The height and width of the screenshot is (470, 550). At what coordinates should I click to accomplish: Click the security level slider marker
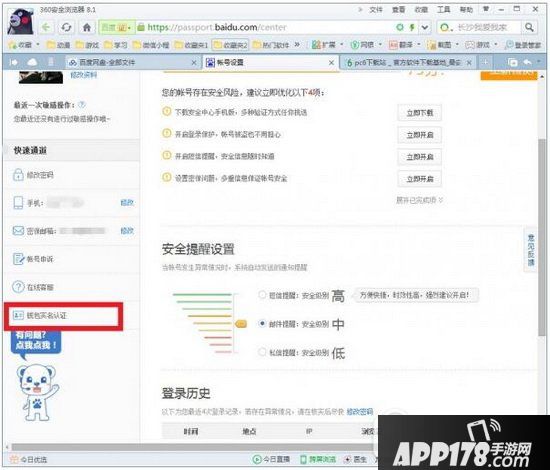coord(241,323)
